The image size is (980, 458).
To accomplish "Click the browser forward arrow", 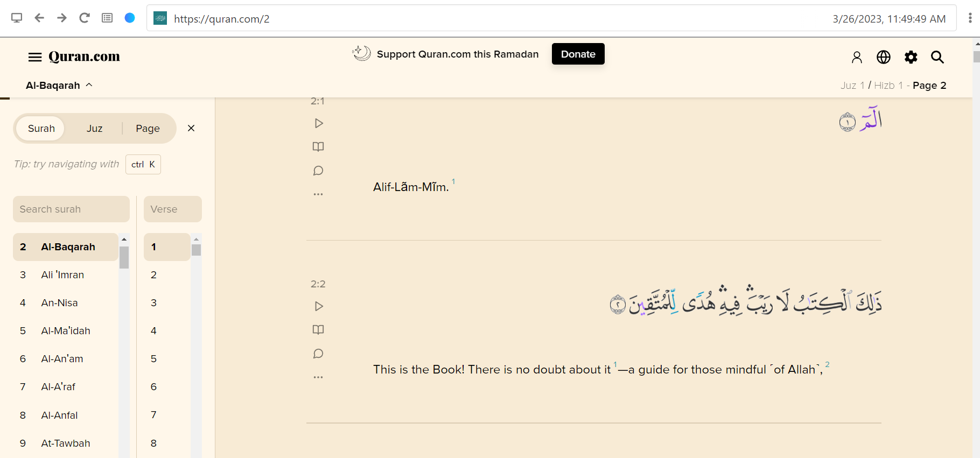I will 62,18.
